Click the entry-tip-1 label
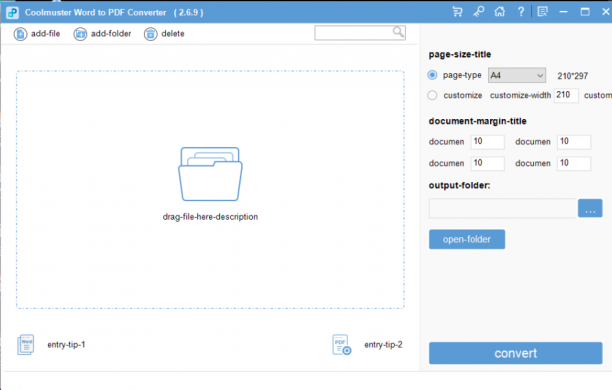Image resolution: width=612 pixels, height=390 pixels. 66,345
